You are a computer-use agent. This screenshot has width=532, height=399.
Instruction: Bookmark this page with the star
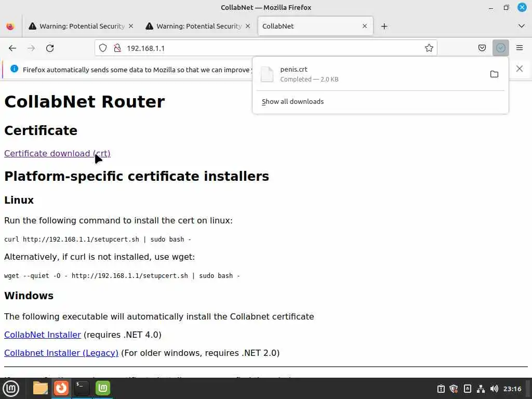[429, 48]
